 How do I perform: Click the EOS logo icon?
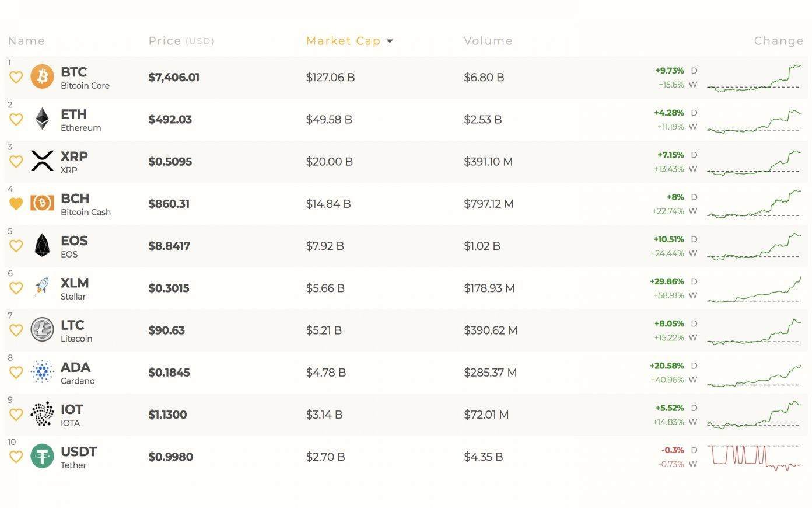(42, 245)
